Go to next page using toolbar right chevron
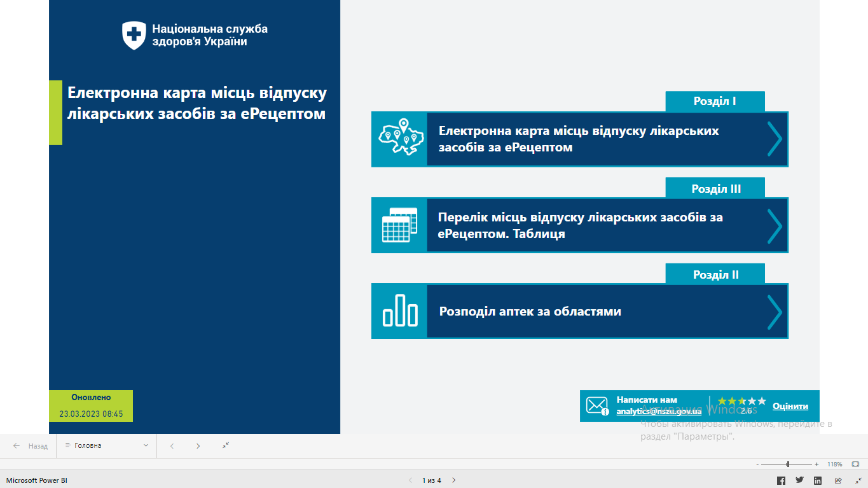This screenshot has width=868, height=488. tap(198, 446)
